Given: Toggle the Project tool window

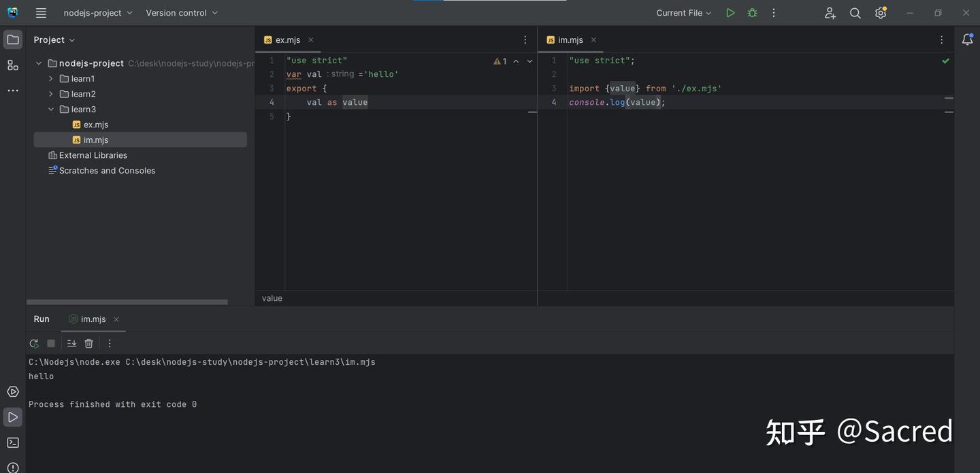Looking at the screenshot, I should 13,39.
